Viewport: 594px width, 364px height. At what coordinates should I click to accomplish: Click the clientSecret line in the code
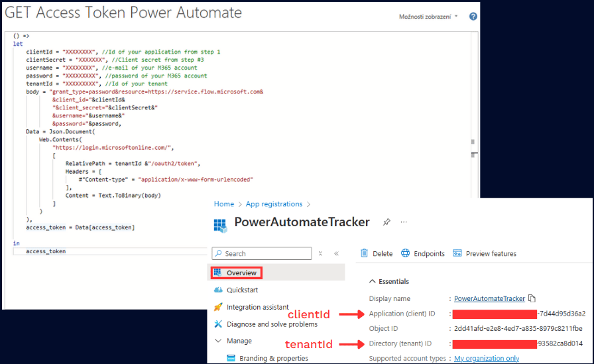click(115, 60)
